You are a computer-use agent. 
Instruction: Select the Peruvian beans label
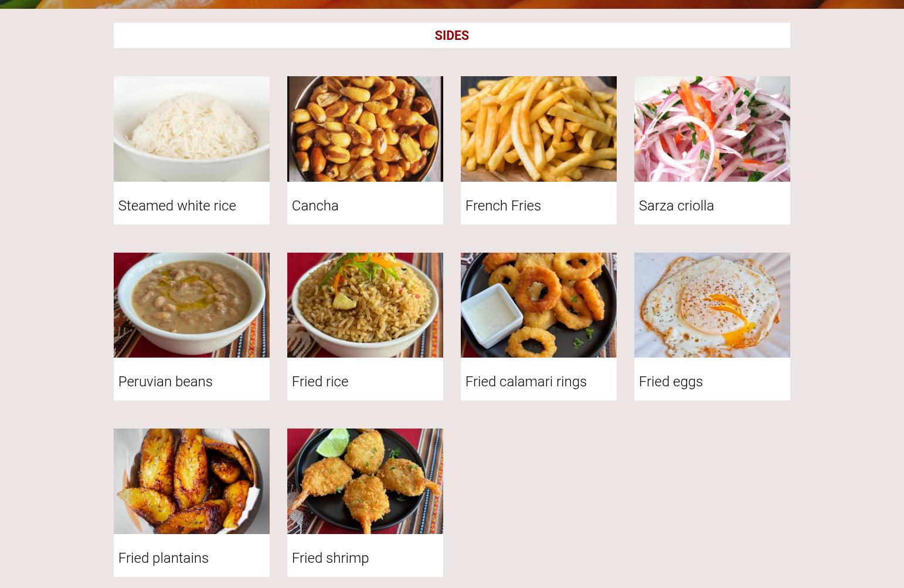[x=165, y=382]
